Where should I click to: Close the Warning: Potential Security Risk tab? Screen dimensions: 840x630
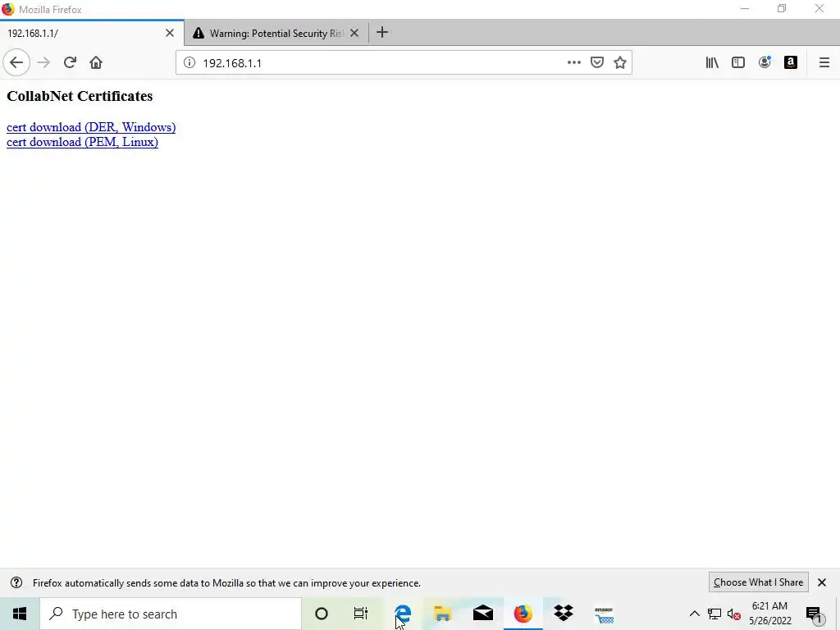click(x=354, y=33)
